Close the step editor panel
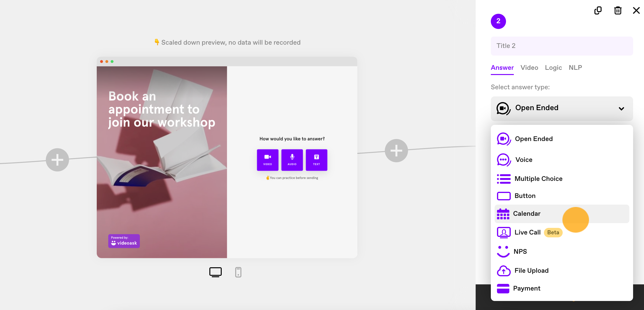This screenshot has height=310, width=644. coord(636,10)
